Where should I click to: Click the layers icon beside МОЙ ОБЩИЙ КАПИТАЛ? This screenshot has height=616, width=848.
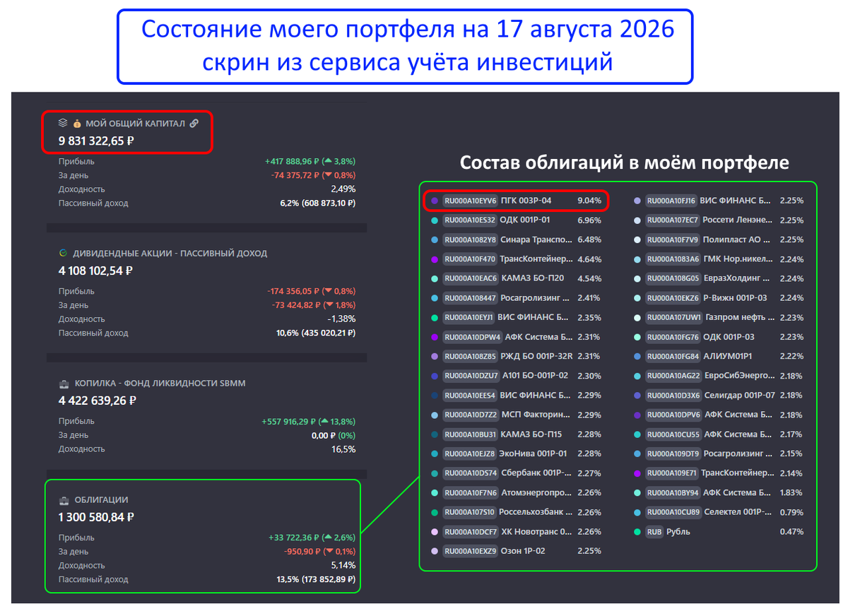click(63, 124)
